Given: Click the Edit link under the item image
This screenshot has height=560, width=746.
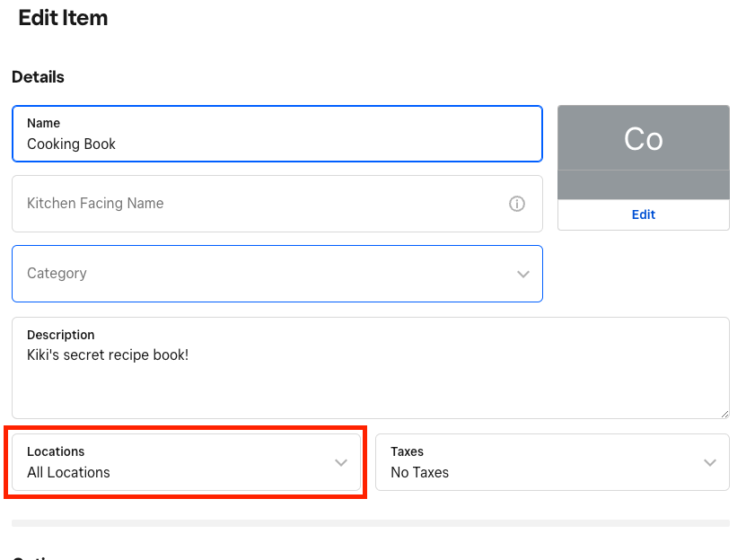Looking at the screenshot, I should click(644, 214).
